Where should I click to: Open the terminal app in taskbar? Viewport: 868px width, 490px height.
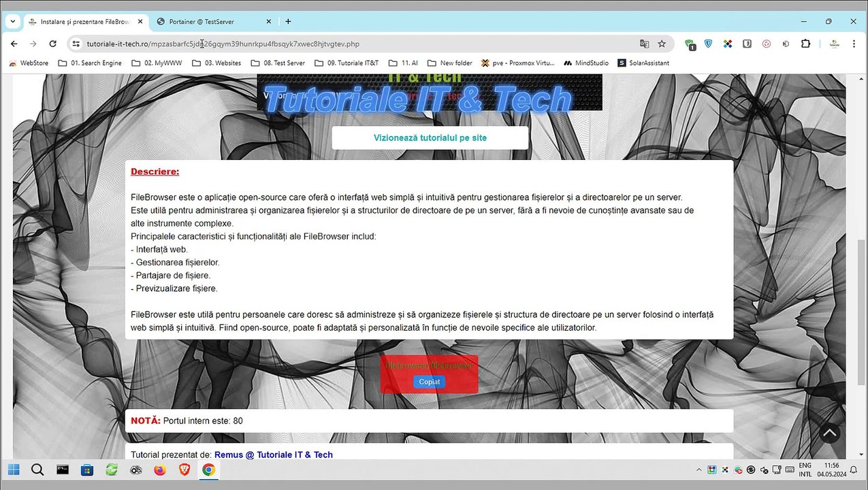pyautogui.click(x=62, y=470)
